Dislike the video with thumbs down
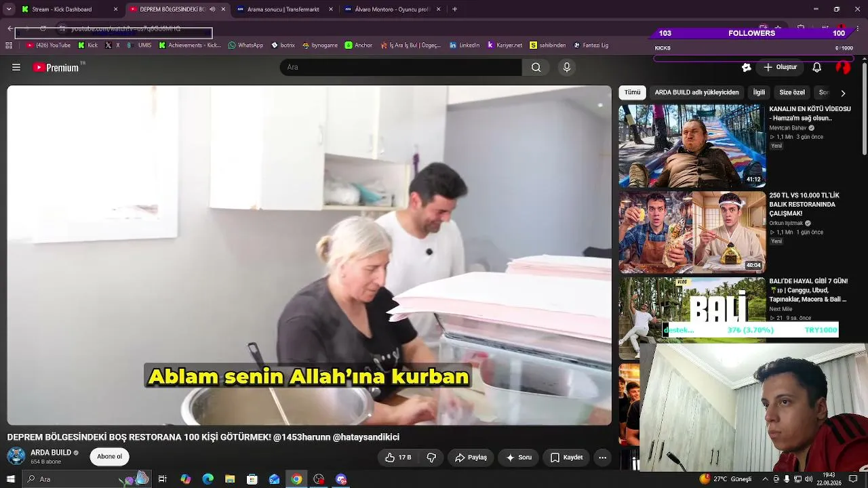The height and width of the screenshot is (488, 868). [x=431, y=457]
